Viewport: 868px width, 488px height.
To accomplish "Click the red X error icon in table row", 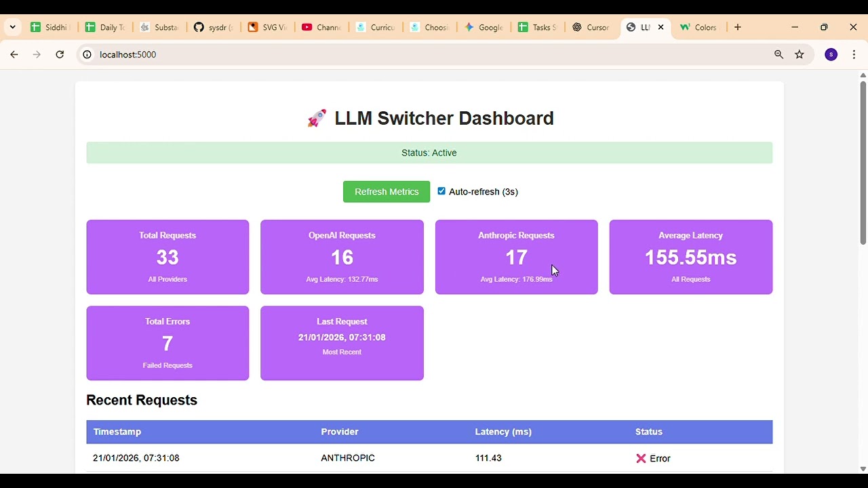I will pyautogui.click(x=641, y=458).
